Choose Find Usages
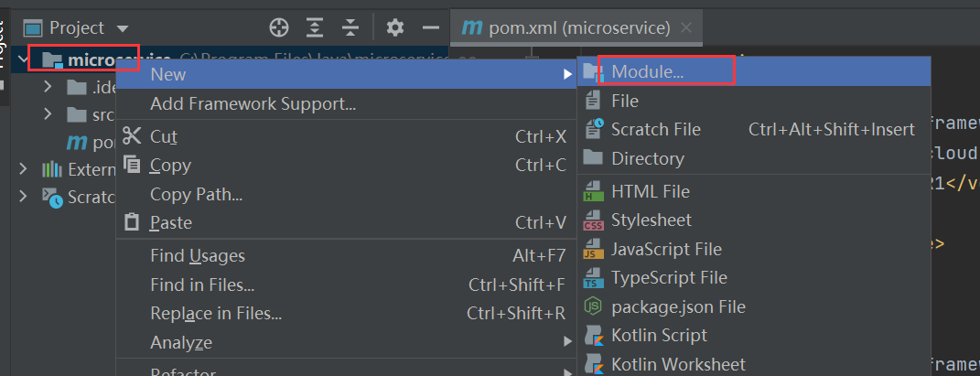The width and height of the screenshot is (980, 376). point(346,255)
